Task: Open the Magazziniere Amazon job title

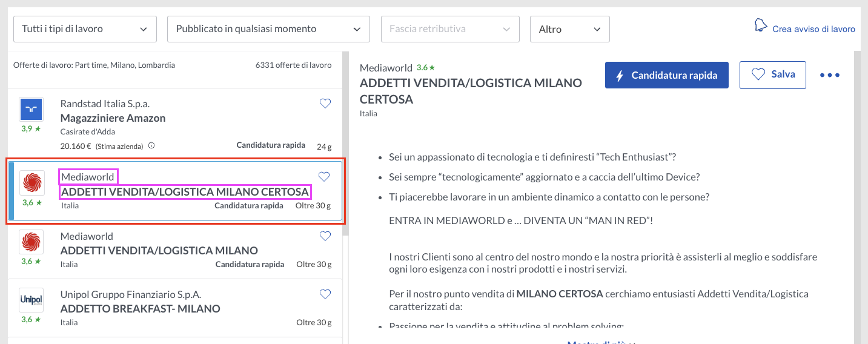Action: click(113, 118)
